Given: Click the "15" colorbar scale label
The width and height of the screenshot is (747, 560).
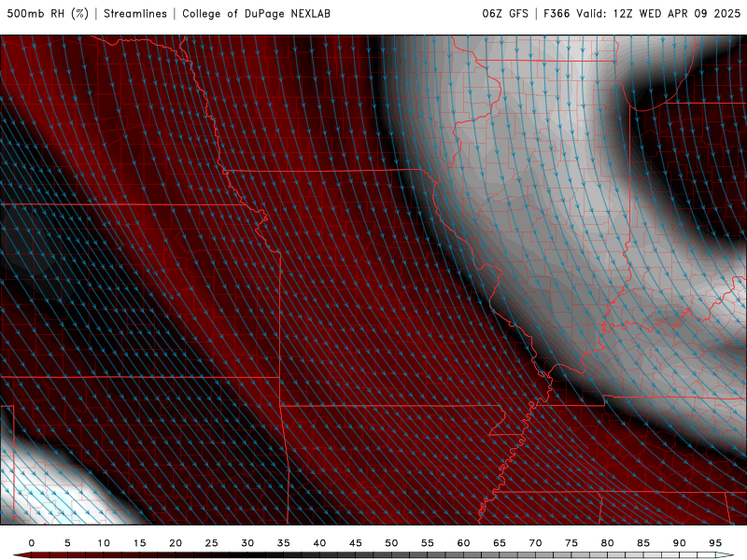Looking at the screenshot, I should [139, 543].
